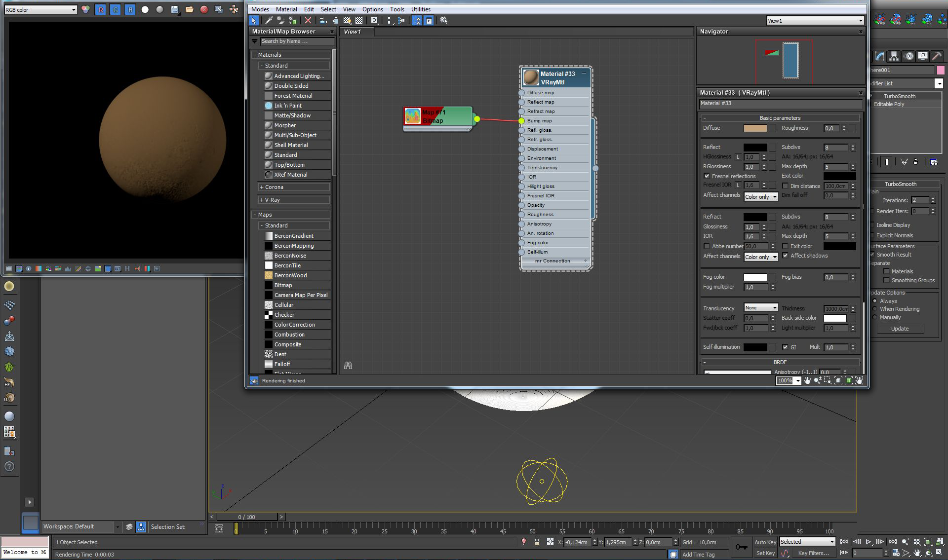The image size is (948, 560).
Task: Pick material from object with eyedropper
Action: pyautogui.click(x=269, y=20)
